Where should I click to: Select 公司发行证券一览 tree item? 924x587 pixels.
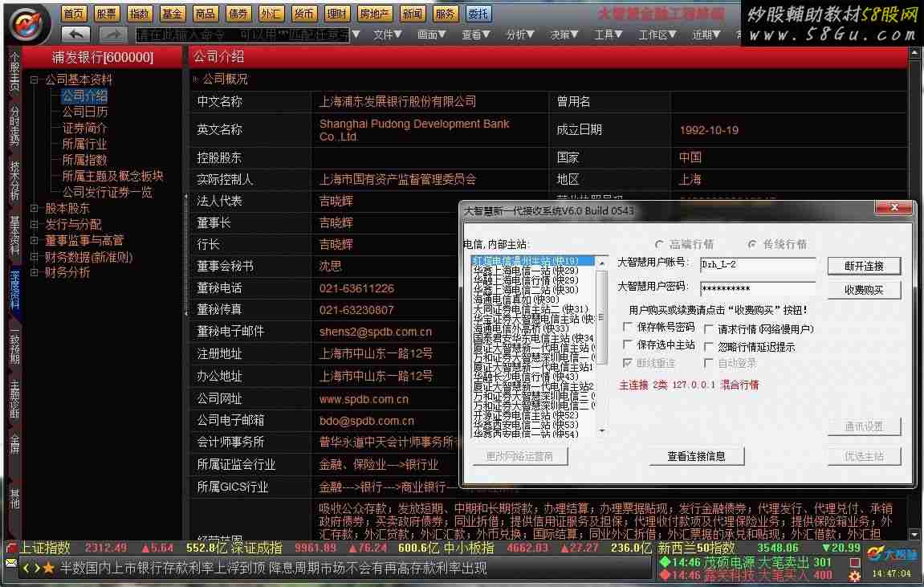pos(108,192)
